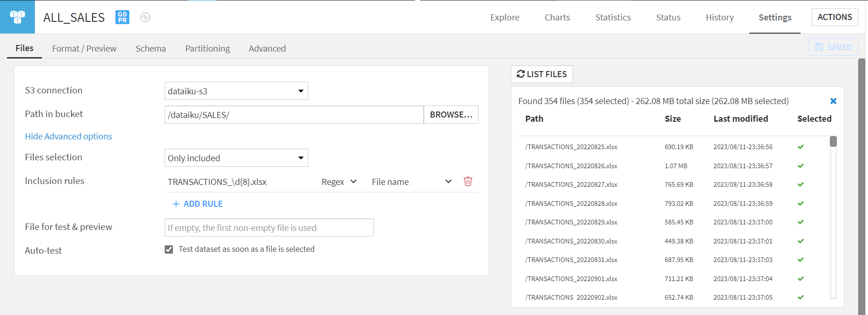
Task: Delete the inclusion rule with trash icon
Action: coord(468,181)
